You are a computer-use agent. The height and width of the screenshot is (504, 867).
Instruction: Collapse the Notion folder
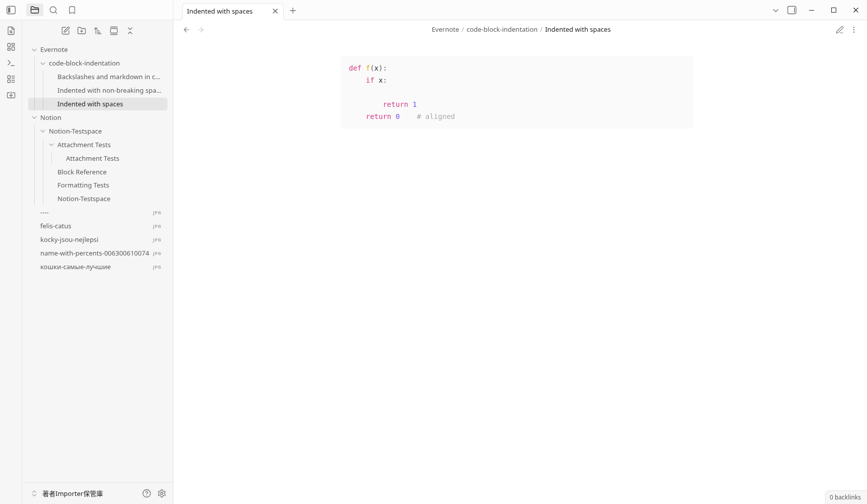[x=34, y=118]
